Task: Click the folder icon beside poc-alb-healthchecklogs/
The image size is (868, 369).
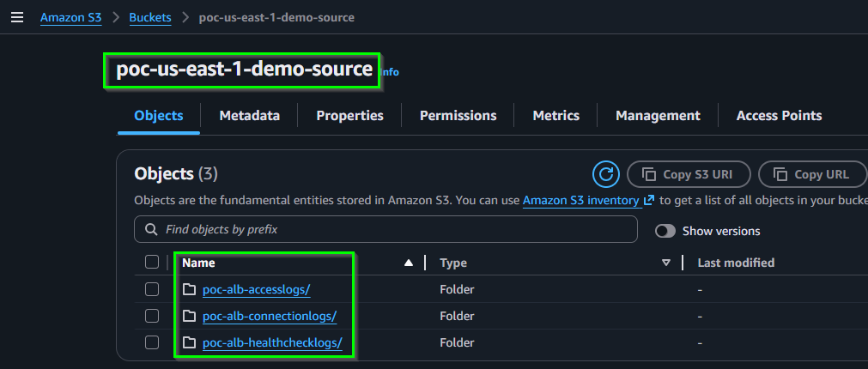Action: point(190,343)
